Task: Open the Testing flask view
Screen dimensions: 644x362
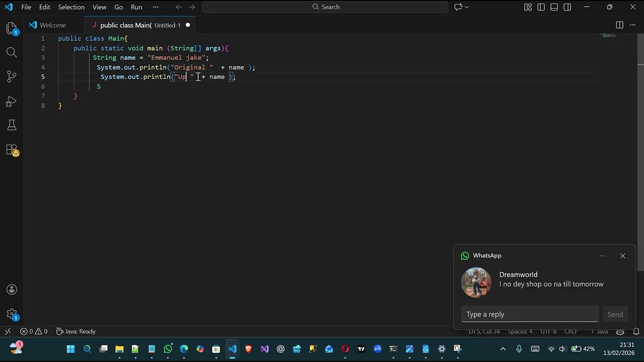Action: click(12, 125)
